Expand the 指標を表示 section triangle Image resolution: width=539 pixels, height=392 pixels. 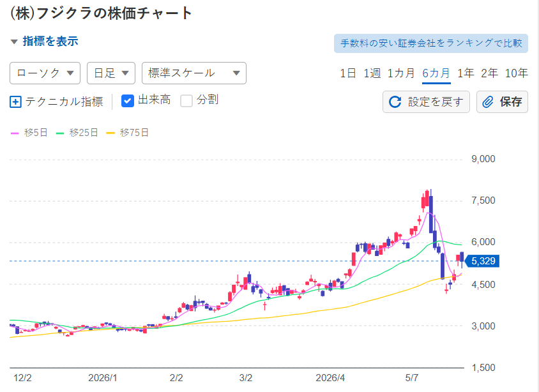14,42
